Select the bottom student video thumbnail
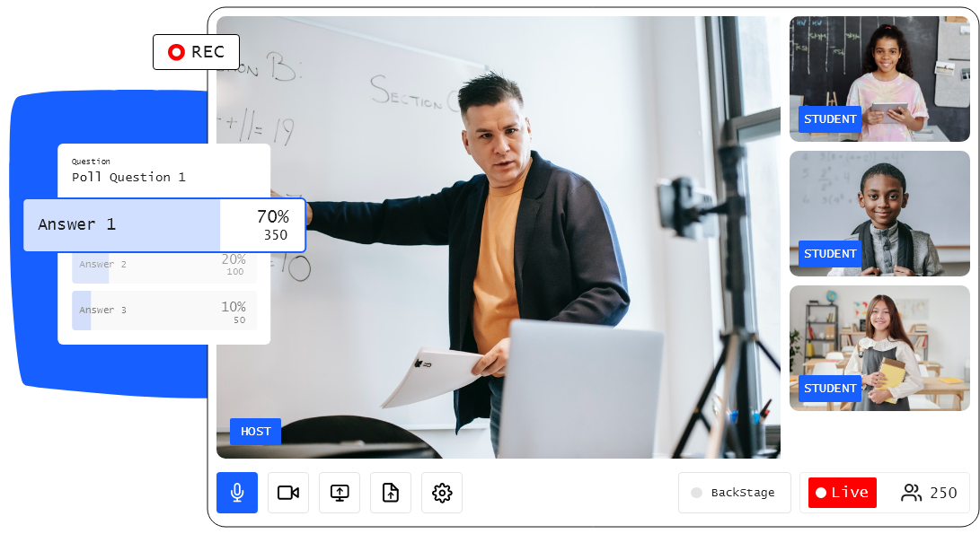The width and height of the screenshot is (980, 534). click(x=879, y=348)
